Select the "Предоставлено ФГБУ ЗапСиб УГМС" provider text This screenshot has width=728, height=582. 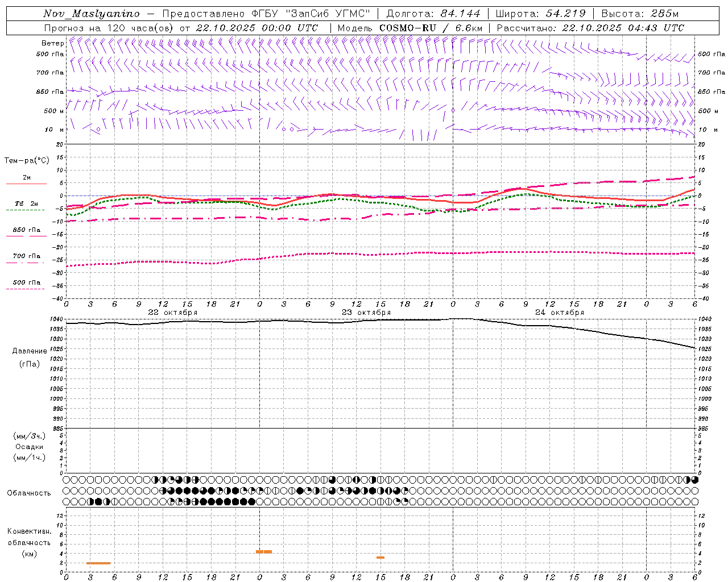click(x=267, y=14)
